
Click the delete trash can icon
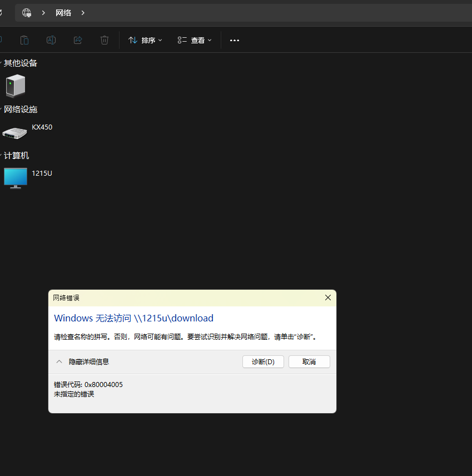[105, 40]
